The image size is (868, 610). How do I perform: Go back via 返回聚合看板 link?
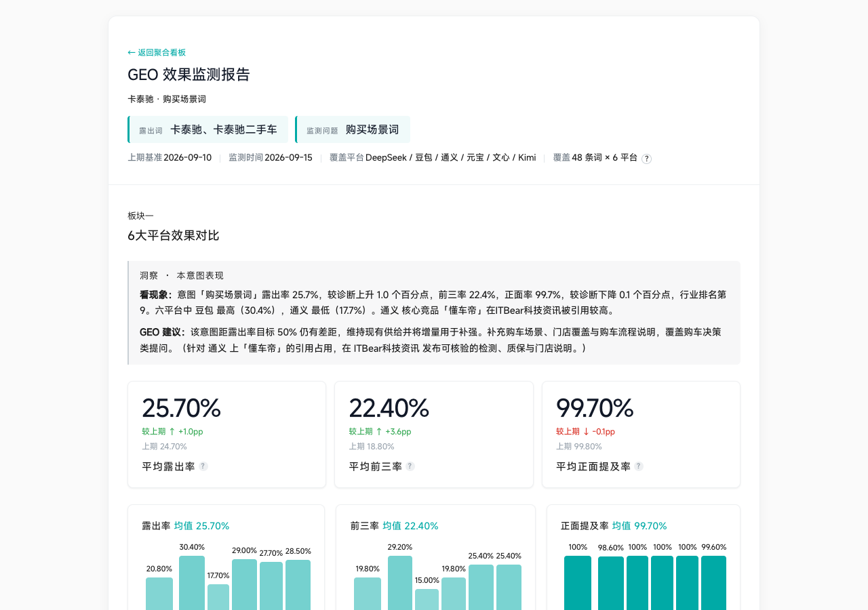point(157,52)
